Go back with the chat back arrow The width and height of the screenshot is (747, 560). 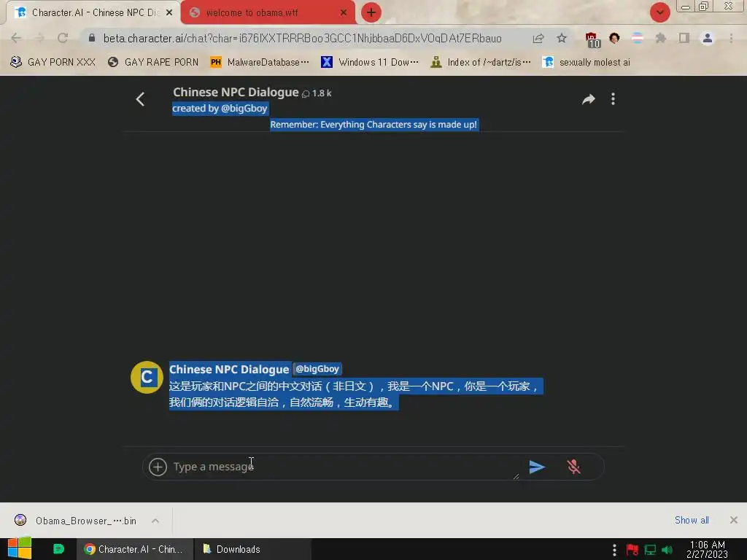click(x=140, y=99)
